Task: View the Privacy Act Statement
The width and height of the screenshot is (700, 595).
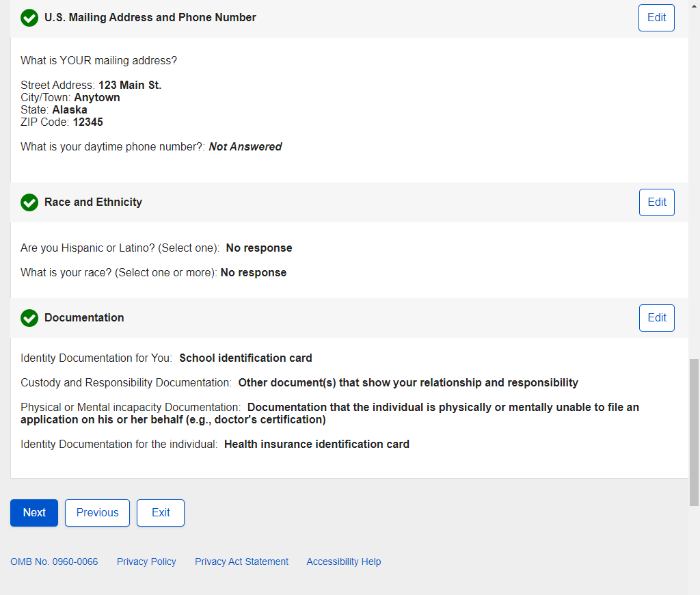Action: click(241, 561)
